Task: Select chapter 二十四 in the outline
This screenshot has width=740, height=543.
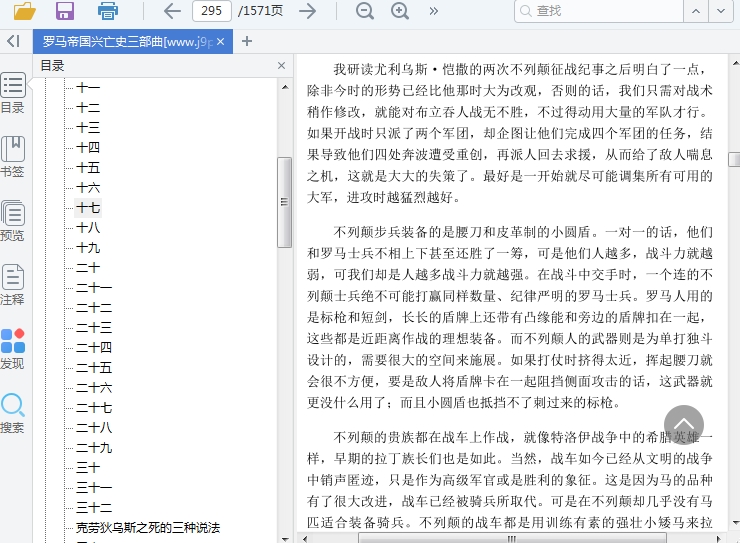Action: [94, 348]
